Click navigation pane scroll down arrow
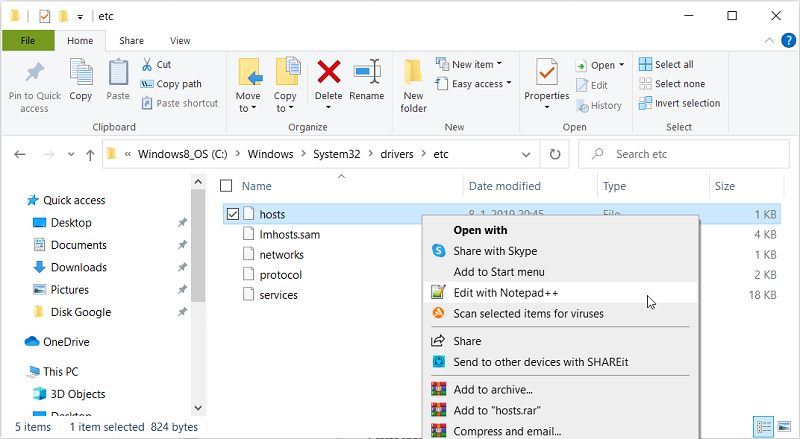 click(198, 408)
